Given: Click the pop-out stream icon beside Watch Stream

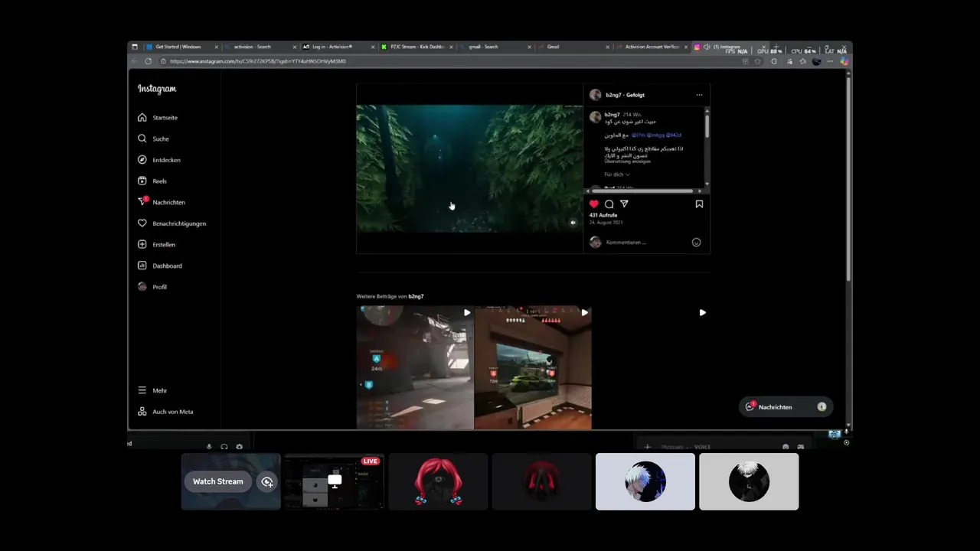Looking at the screenshot, I should coord(266,481).
